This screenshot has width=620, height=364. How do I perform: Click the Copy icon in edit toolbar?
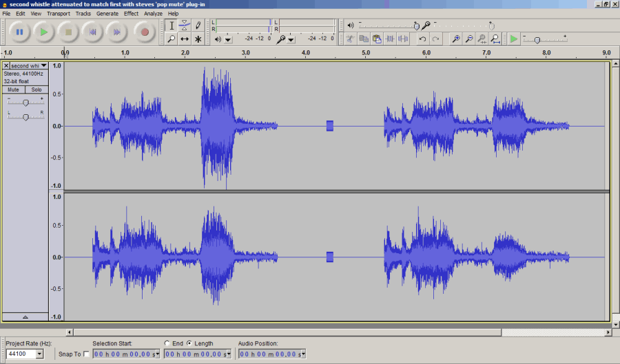(363, 39)
